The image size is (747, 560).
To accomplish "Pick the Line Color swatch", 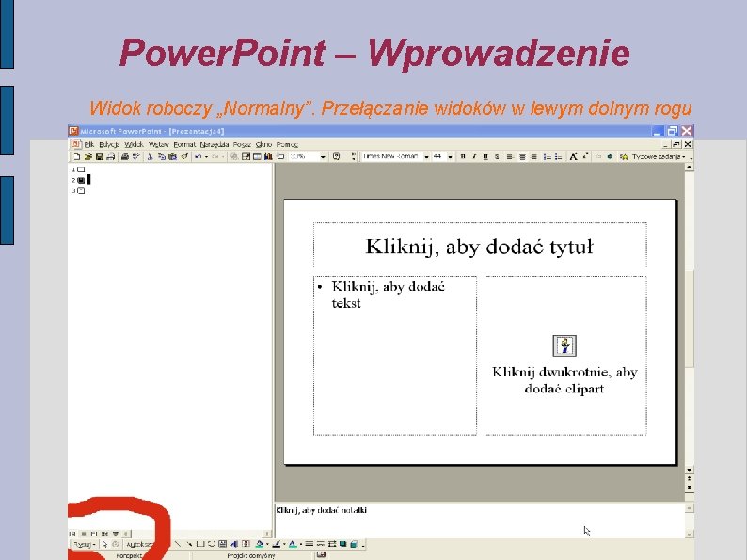I will [276, 544].
